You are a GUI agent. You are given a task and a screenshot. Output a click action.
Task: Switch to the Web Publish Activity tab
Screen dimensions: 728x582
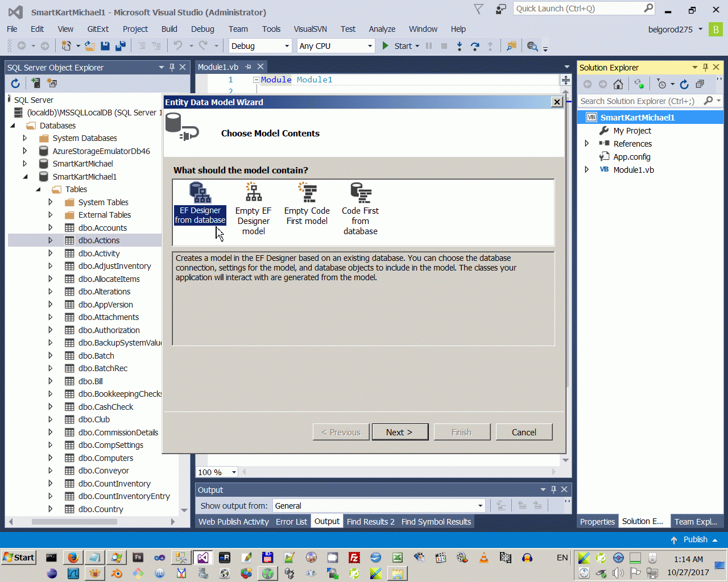(234, 522)
